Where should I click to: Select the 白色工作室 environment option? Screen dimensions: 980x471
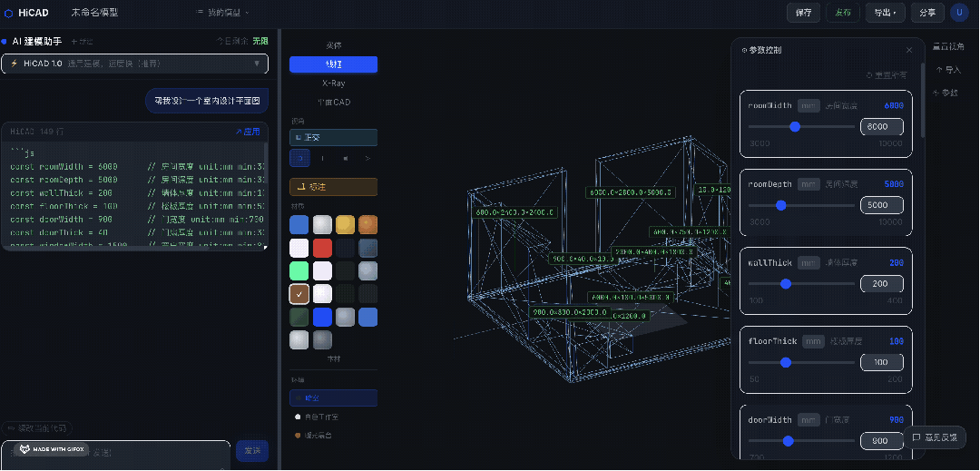pyautogui.click(x=334, y=417)
